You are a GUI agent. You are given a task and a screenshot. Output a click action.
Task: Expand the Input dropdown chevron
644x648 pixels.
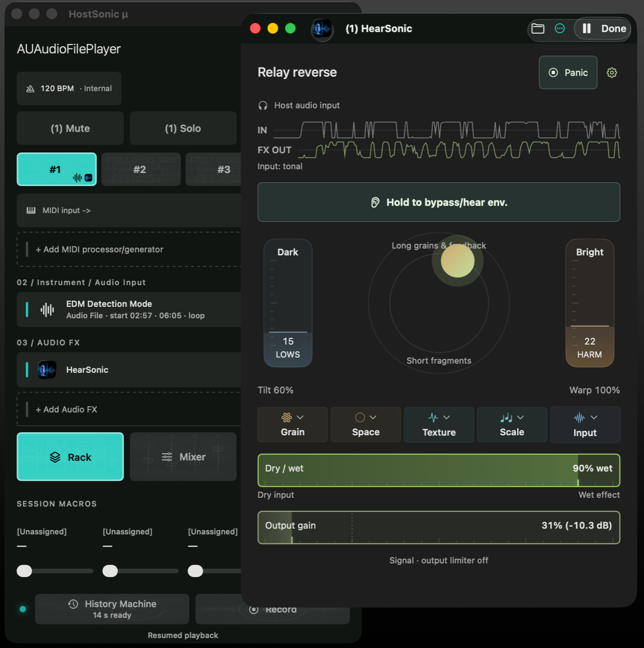coord(594,417)
